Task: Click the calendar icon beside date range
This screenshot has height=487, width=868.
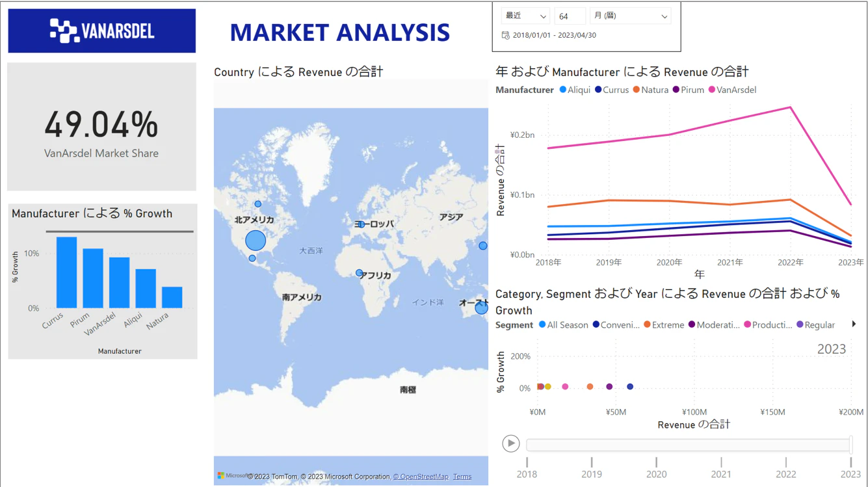Action: click(505, 35)
